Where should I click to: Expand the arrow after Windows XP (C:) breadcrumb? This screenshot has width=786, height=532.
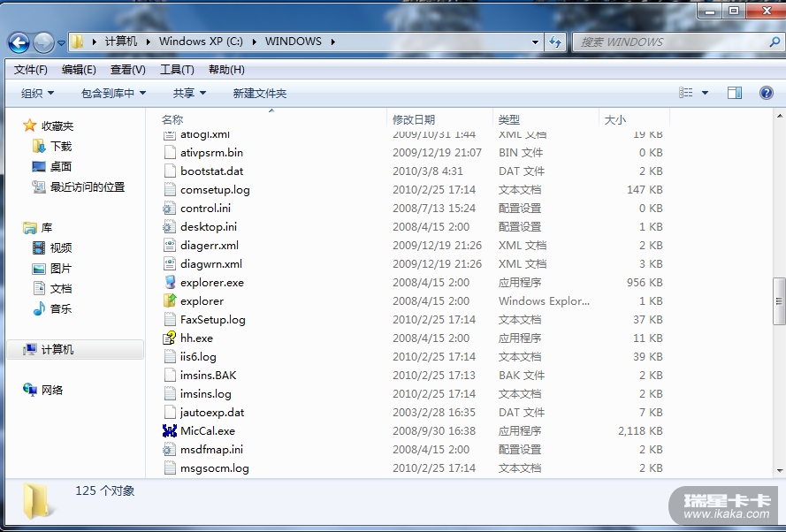[254, 42]
